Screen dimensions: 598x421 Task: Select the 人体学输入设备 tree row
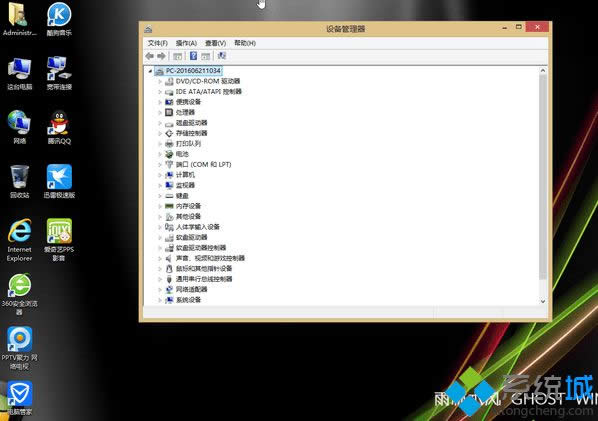point(192,227)
